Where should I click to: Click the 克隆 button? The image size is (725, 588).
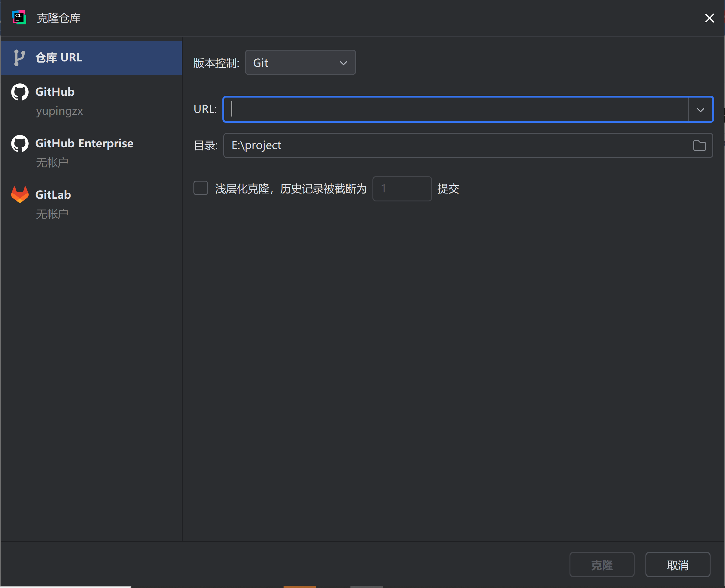coord(602,564)
